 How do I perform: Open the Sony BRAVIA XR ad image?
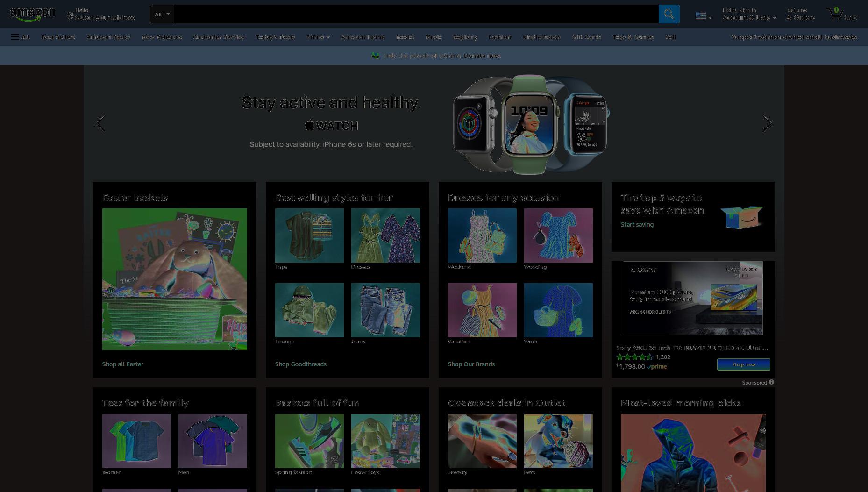[x=693, y=298]
